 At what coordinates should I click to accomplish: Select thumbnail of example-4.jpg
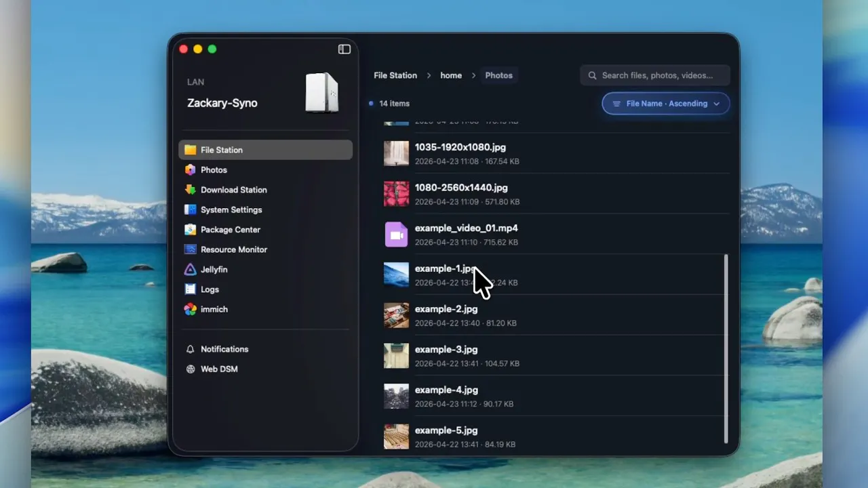pos(397,396)
